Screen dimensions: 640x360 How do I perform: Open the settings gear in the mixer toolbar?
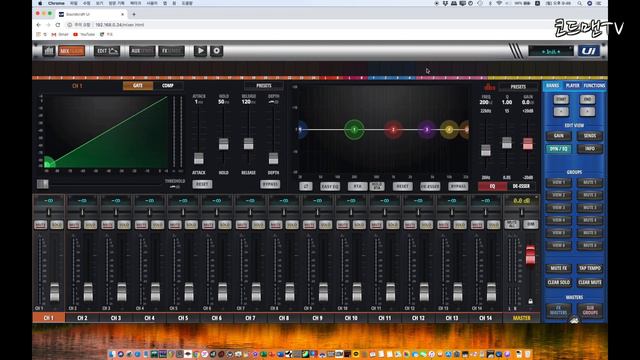click(216, 51)
